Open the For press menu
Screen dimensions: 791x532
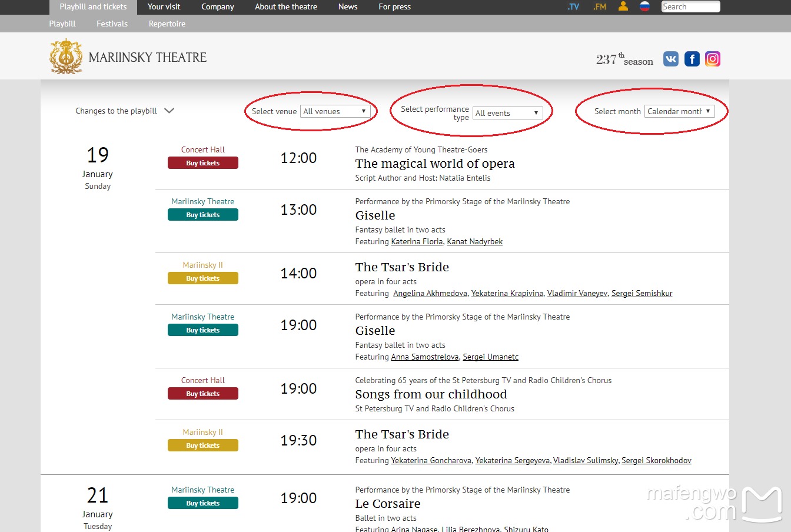(395, 7)
